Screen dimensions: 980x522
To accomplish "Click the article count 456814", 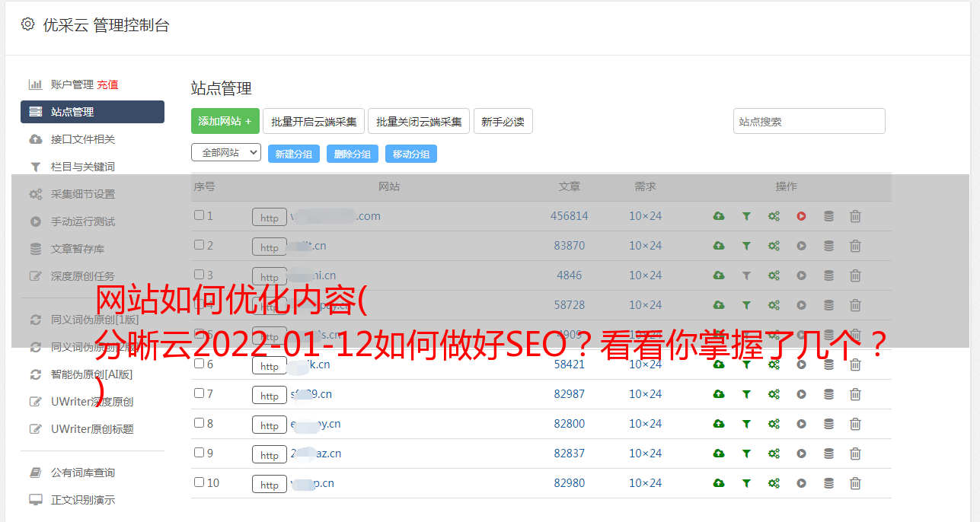I will click(x=570, y=216).
